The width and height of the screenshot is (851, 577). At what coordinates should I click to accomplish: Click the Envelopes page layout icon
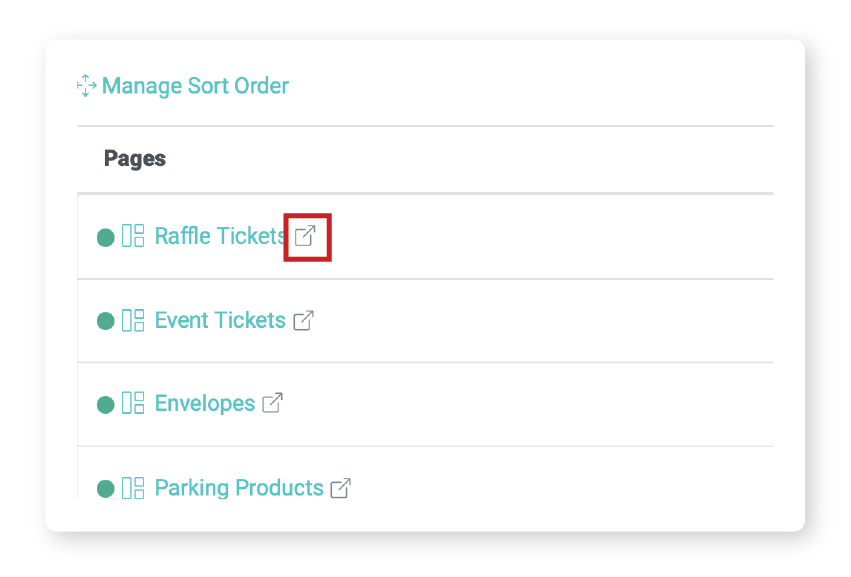pyautogui.click(x=133, y=404)
